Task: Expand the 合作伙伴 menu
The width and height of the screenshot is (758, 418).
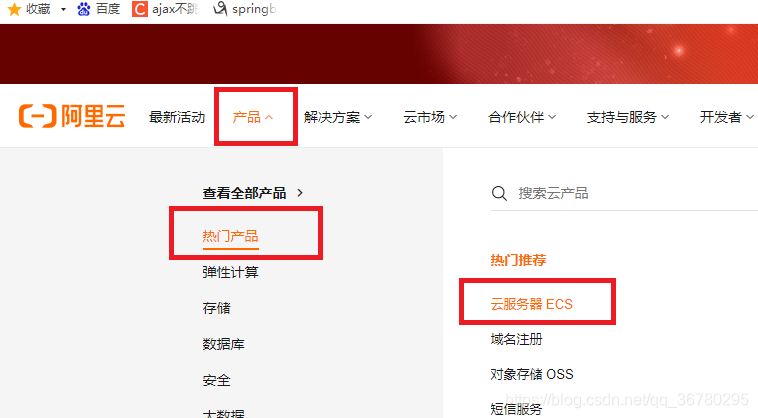Action: 522,117
